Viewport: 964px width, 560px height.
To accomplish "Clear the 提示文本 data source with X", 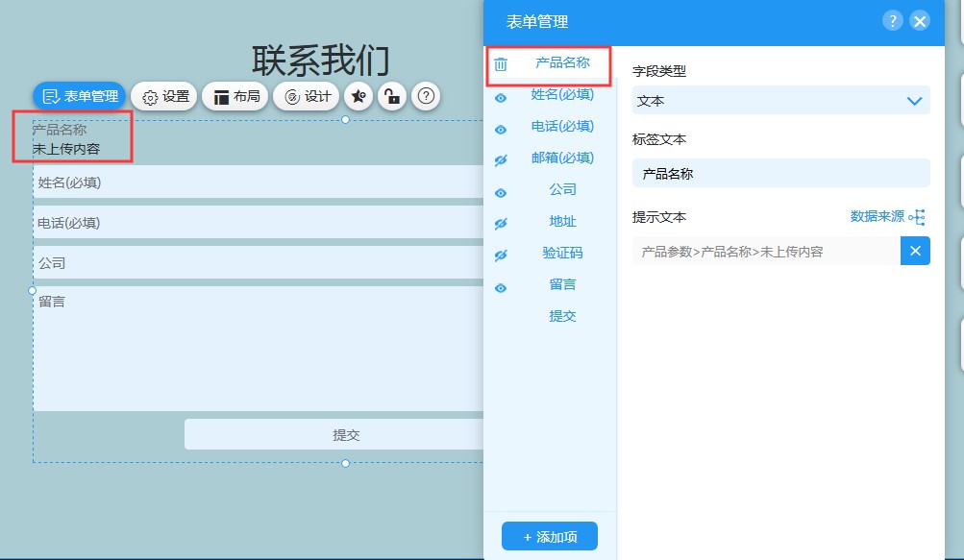I will pyautogui.click(x=915, y=251).
